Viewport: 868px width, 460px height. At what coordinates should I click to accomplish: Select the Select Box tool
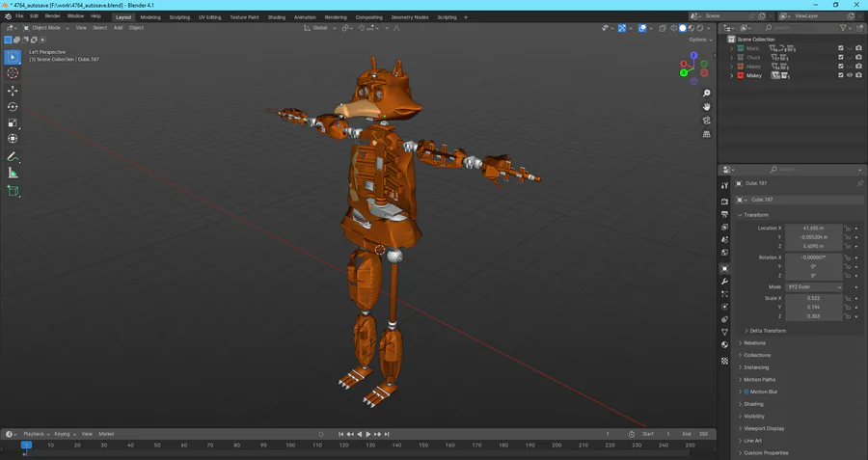click(x=13, y=57)
